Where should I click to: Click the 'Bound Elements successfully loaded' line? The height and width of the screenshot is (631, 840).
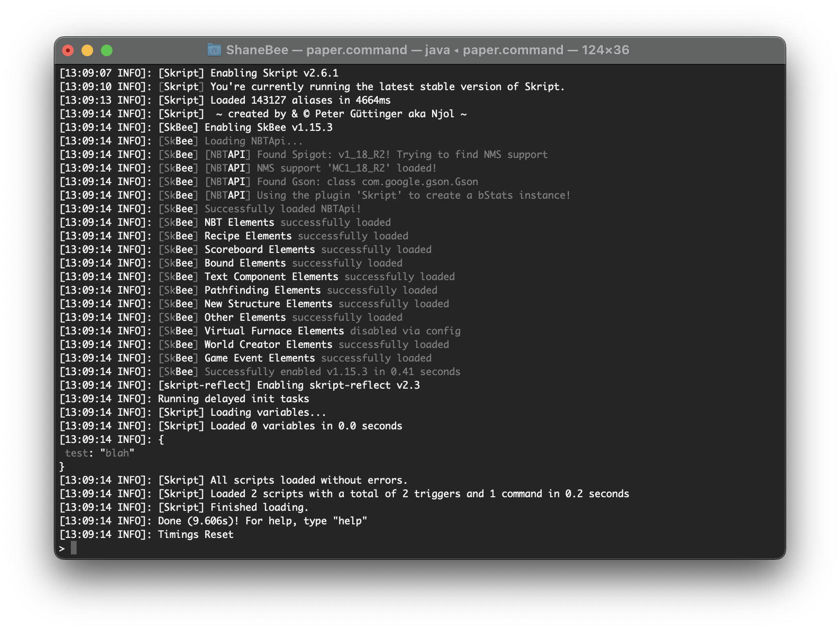click(x=231, y=263)
